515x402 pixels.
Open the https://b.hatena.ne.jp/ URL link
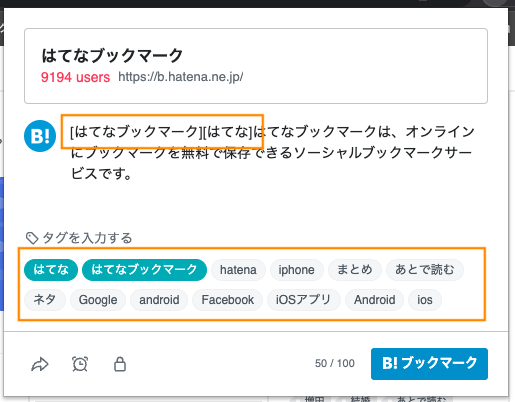pyautogui.click(x=181, y=77)
